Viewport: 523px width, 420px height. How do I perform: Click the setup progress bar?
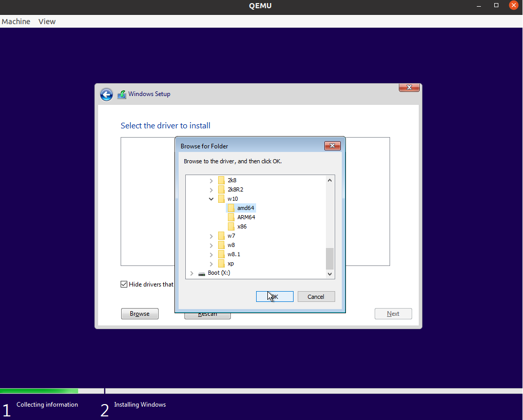pos(262,391)
